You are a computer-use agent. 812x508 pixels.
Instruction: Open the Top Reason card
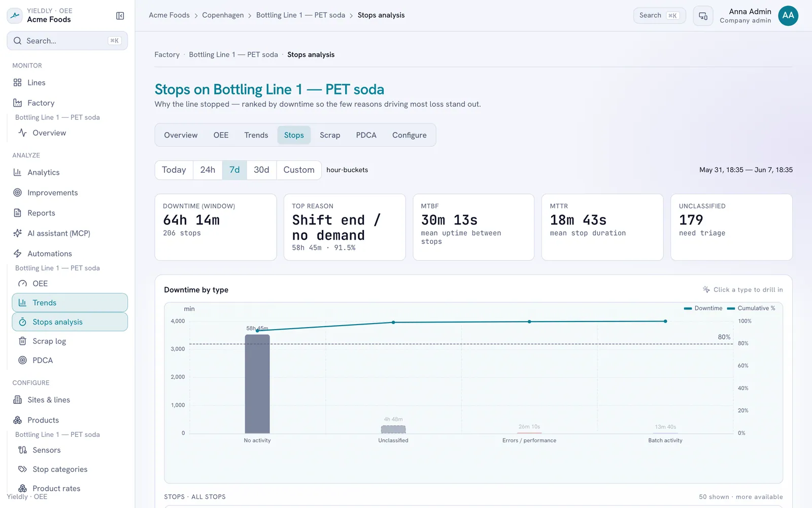click(345, 227)
